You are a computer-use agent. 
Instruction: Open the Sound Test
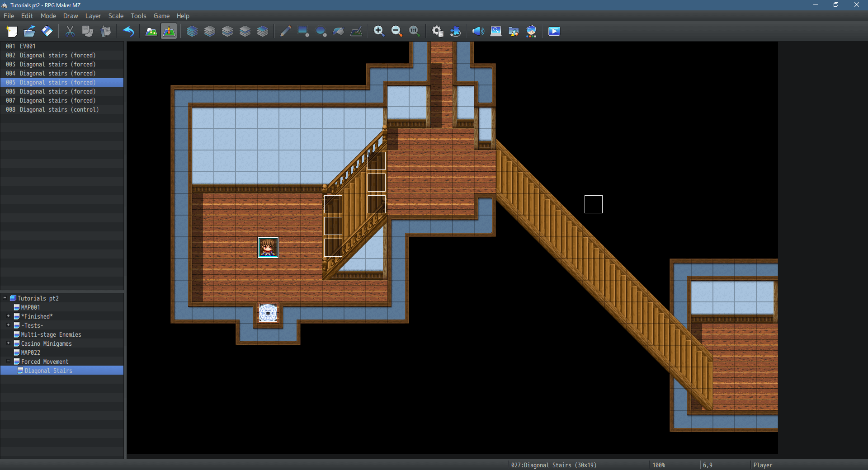[x=478, y=31]
